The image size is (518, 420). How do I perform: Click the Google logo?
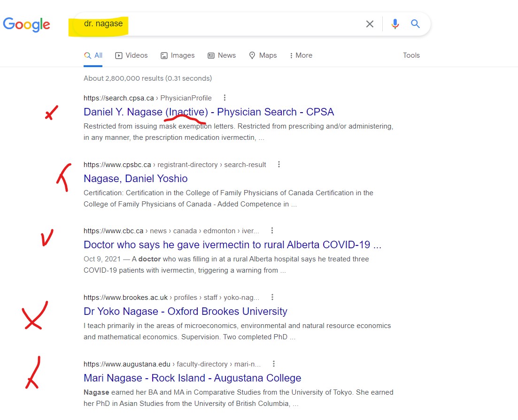tap(26, 24)
